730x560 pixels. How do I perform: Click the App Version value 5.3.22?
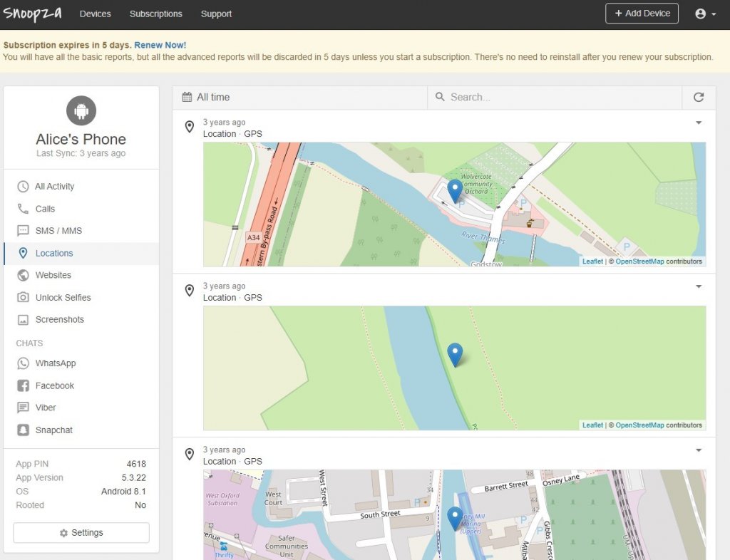134,477
